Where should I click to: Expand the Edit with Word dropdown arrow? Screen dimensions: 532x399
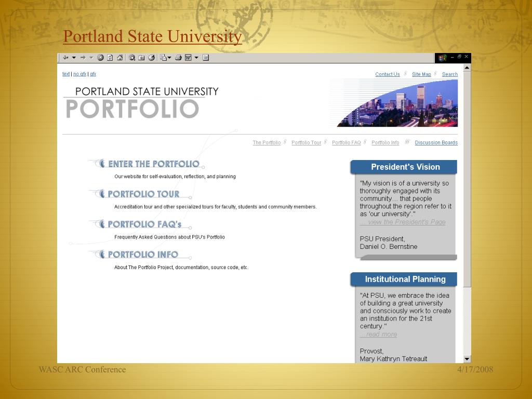[x=196, y=58]
